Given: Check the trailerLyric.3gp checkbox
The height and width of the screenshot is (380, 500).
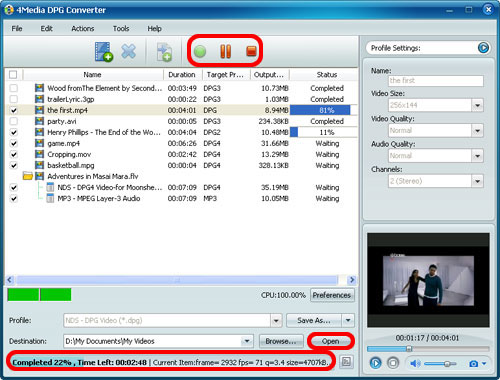Looking at the screenshot, I should click(13, 99).
